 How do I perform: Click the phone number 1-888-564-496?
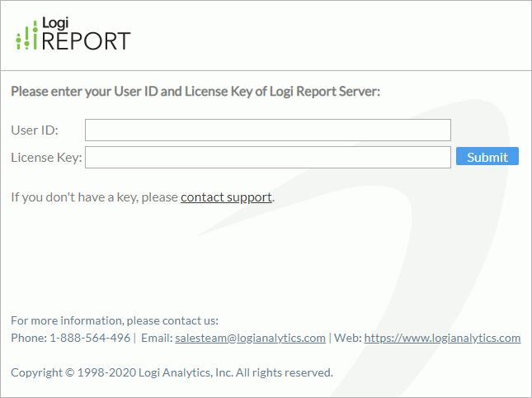[90, 338]
